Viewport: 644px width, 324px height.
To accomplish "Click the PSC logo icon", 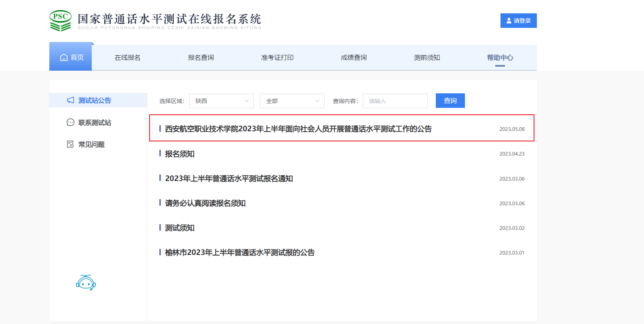I will 60,21.
